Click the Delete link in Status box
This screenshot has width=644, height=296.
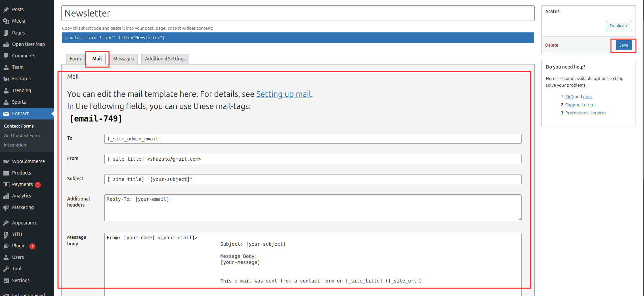click(552, 45)
